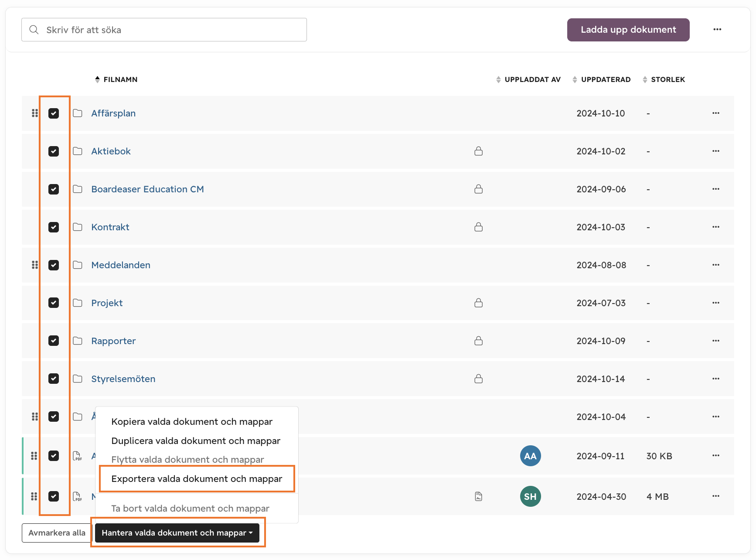Open the top-right more options menu
This screenshot has height=560, width=756.
(x=717, y=30)
